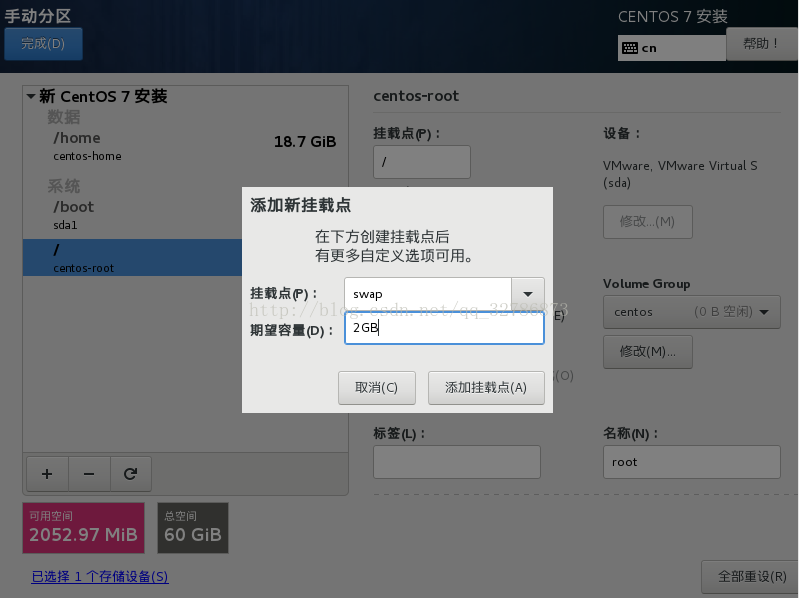Click the 总空间 60 GiB box
This screenshot has height=598, width=799.
(x=193, y=528)
